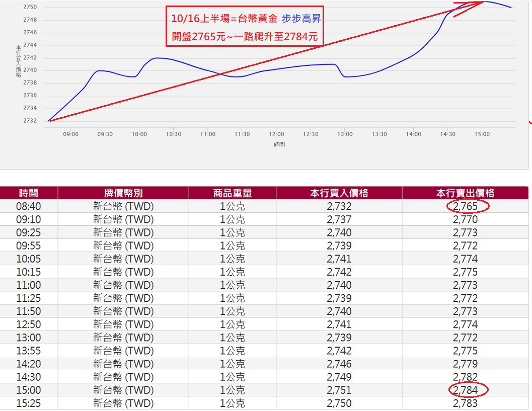The height and width of the screenshot is (411, 532).
Task: Click the circled 2,784 selling price
Action: [x=467, y=389]
